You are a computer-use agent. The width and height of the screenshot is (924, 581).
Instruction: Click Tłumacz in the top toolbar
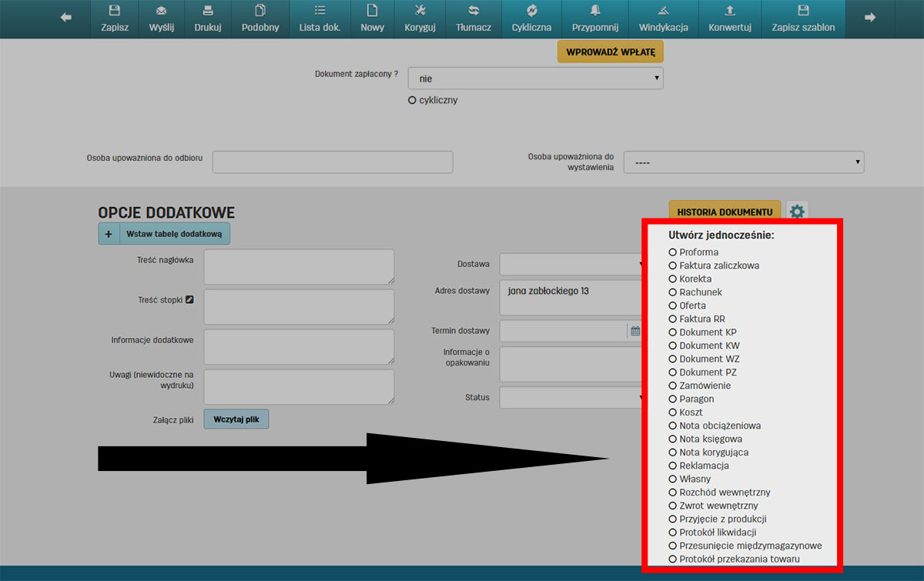point(474,18)
